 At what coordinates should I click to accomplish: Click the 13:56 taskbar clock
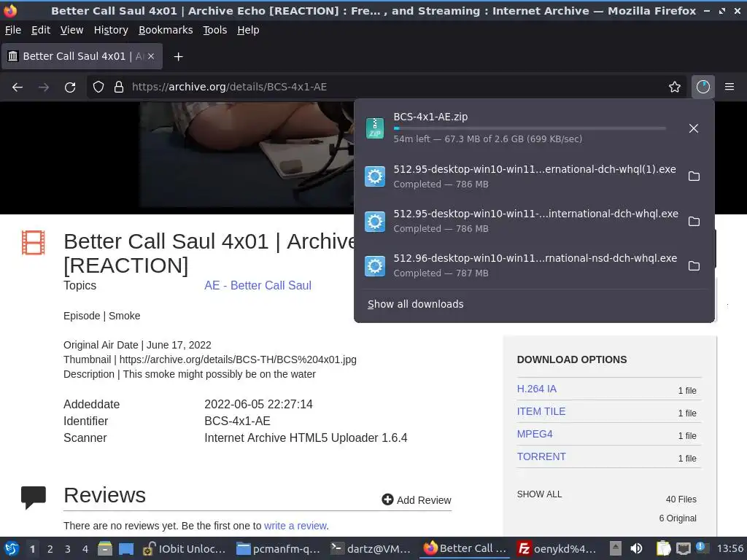(729, 548)
